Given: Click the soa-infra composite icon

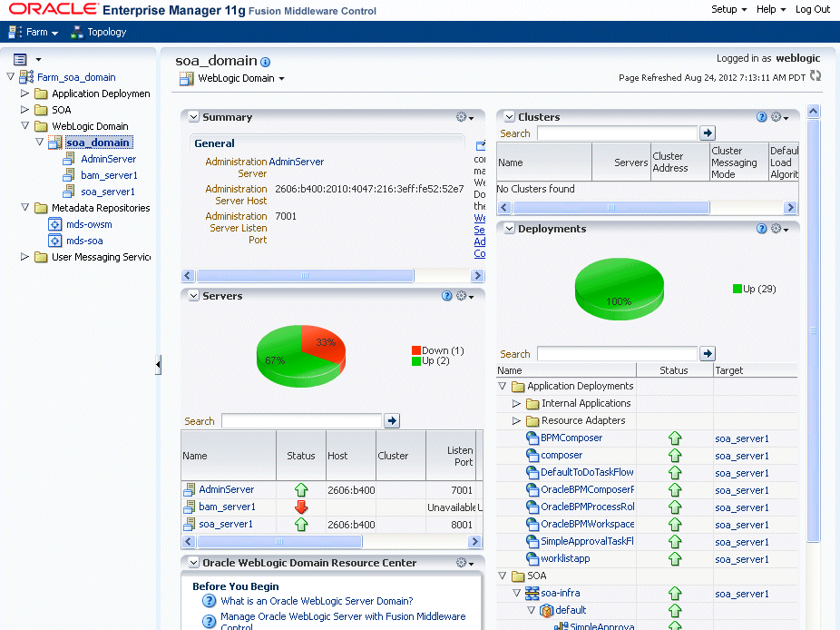Looking at the screenshot, I should point(532,593).
